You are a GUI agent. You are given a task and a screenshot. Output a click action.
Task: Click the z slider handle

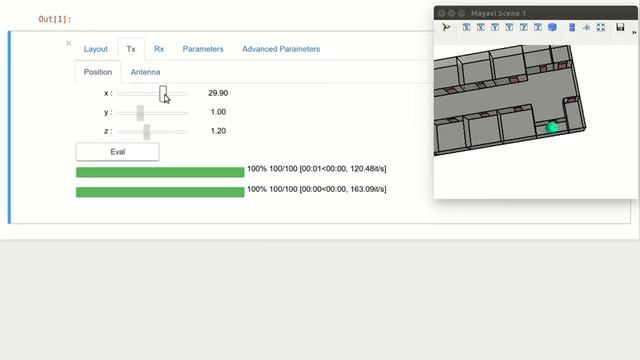[147, 132]
